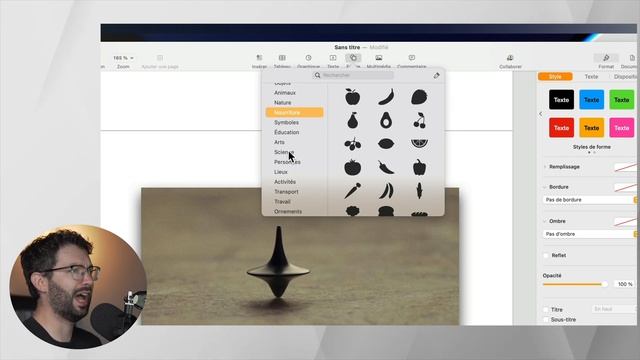Insert the banana bunch shape

coord(386,191)
